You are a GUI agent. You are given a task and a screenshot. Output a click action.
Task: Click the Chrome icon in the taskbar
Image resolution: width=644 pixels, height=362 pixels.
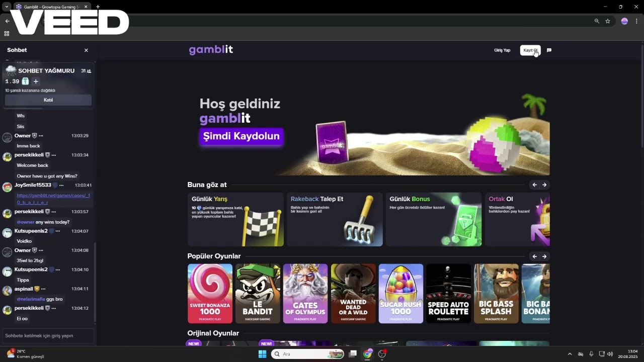pyautogui.click(x=368, y=354)
